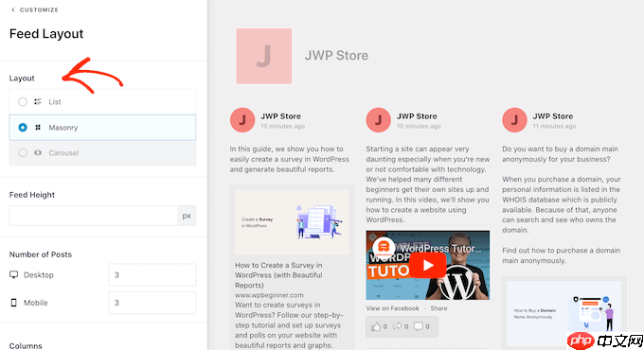Select the Masonry layout radio button

click(23, 128)
